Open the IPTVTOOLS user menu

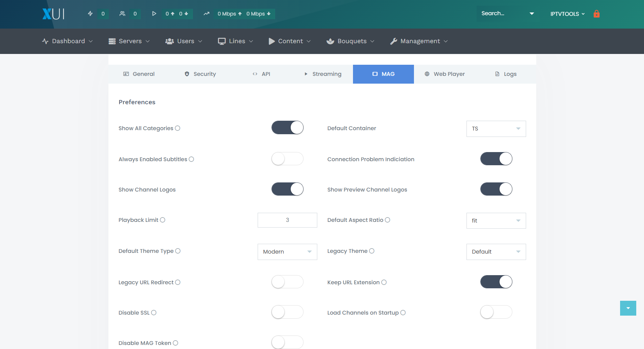[568, 14]
